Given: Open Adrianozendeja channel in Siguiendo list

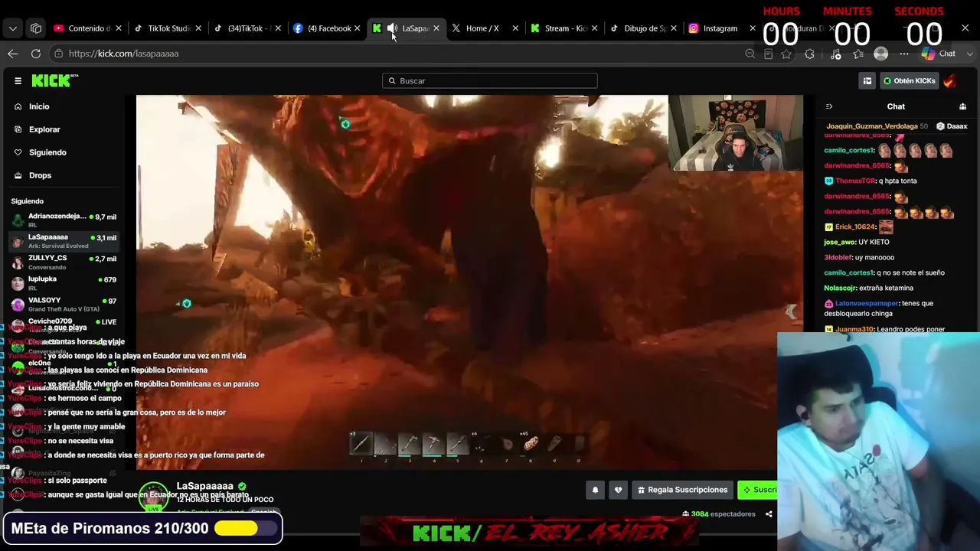Looking at the screenshot, I should pos(63,220).
